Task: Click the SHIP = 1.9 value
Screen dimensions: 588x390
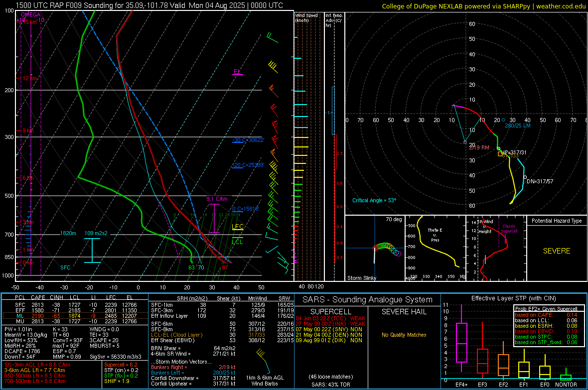Action: coord(117,381)
